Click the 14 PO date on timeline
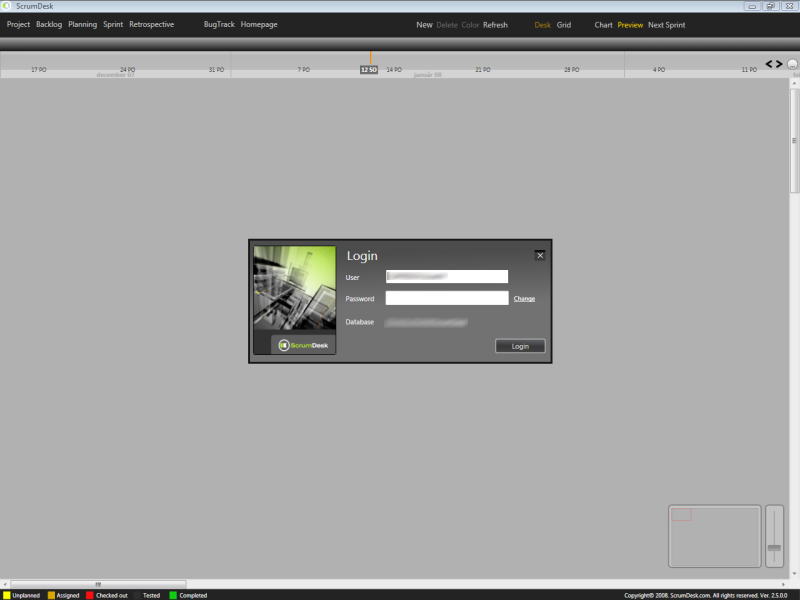 394,70
